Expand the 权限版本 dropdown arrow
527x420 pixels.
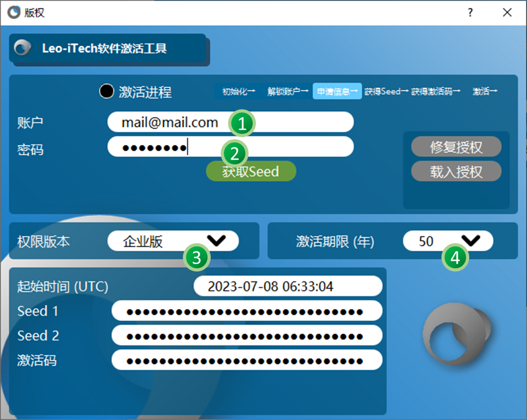click(x=216, y=240)
